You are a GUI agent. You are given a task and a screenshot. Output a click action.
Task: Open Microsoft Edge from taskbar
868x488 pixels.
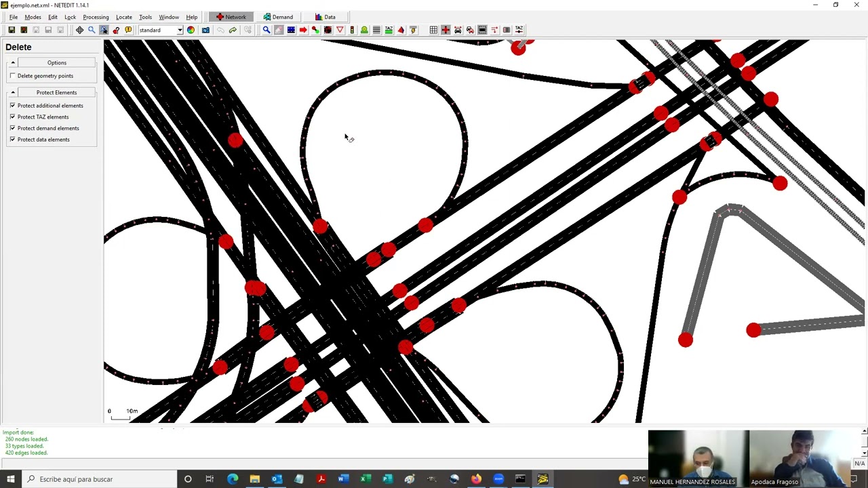click(x=233, y=479)
